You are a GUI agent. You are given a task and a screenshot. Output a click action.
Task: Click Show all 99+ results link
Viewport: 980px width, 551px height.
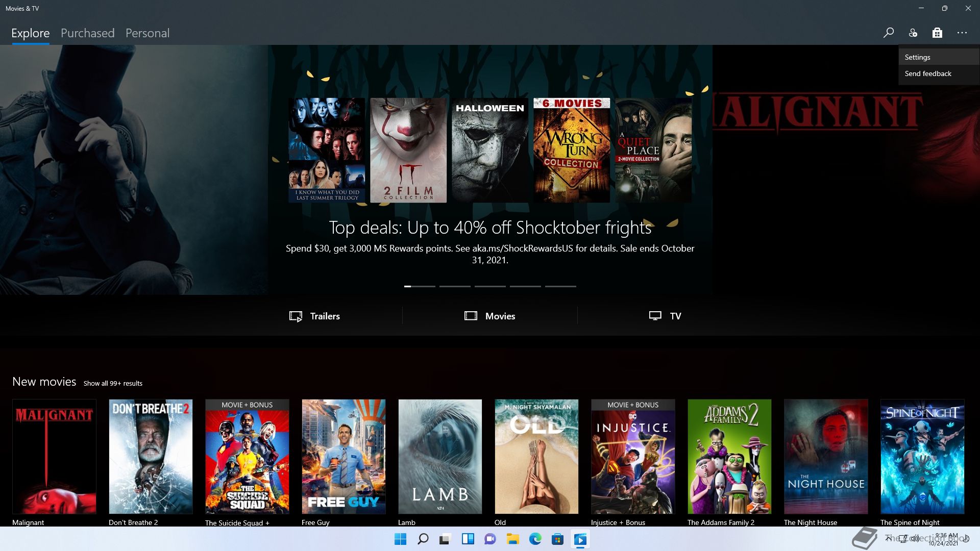[x=113, y=383]
